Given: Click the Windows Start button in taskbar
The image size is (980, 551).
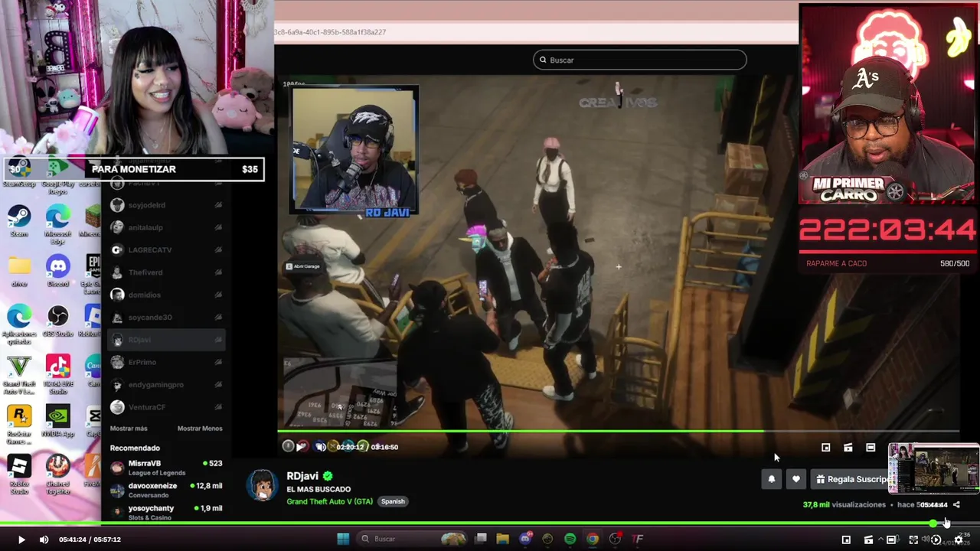Looking at the screenshot, I should coord(343,539).
